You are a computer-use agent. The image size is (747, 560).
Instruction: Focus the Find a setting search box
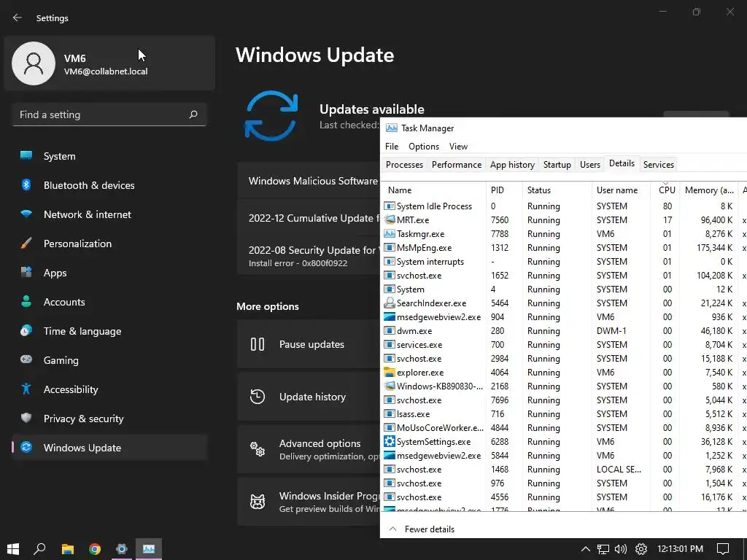[x=109, y=114]
